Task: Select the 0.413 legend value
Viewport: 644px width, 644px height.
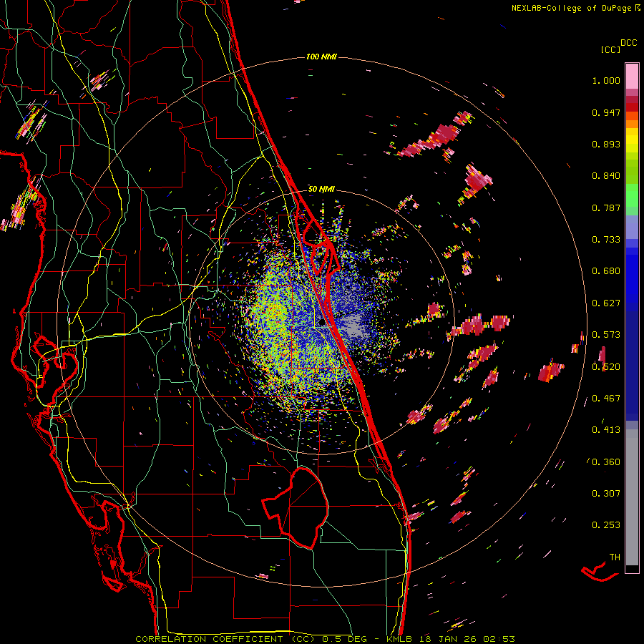Action: coord(606,430)
